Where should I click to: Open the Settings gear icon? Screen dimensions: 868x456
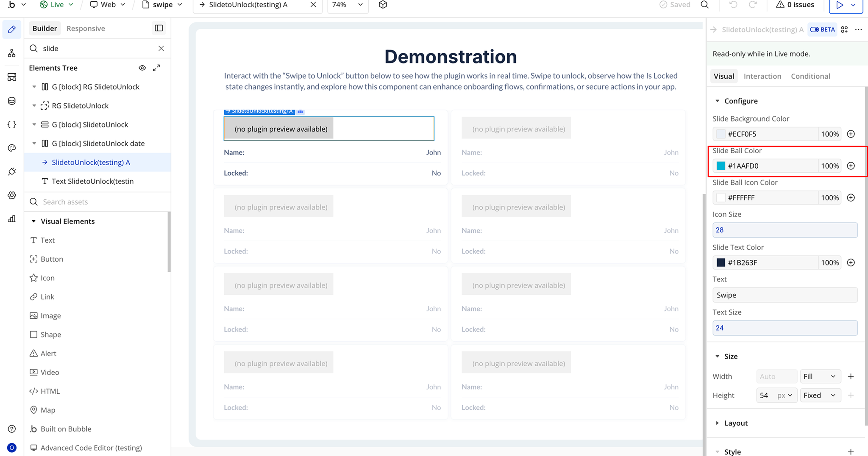click(12, 195)
